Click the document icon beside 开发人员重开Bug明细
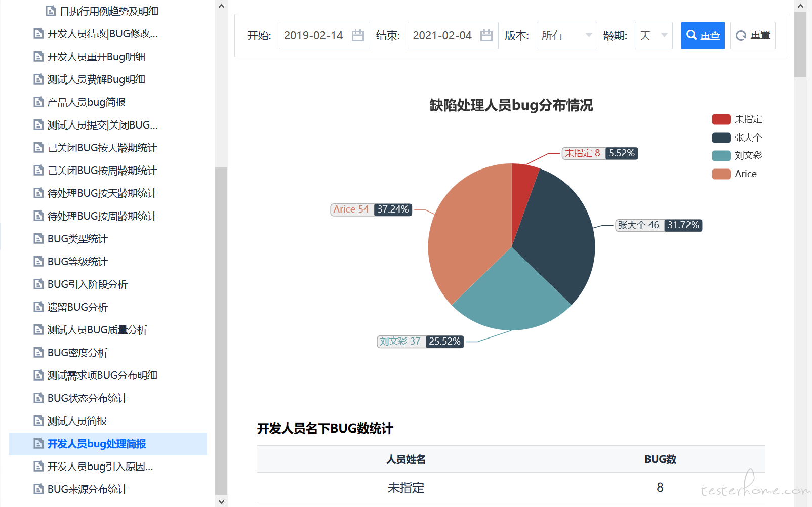This screenshot has height=507, width=812. tap(38, 57)
